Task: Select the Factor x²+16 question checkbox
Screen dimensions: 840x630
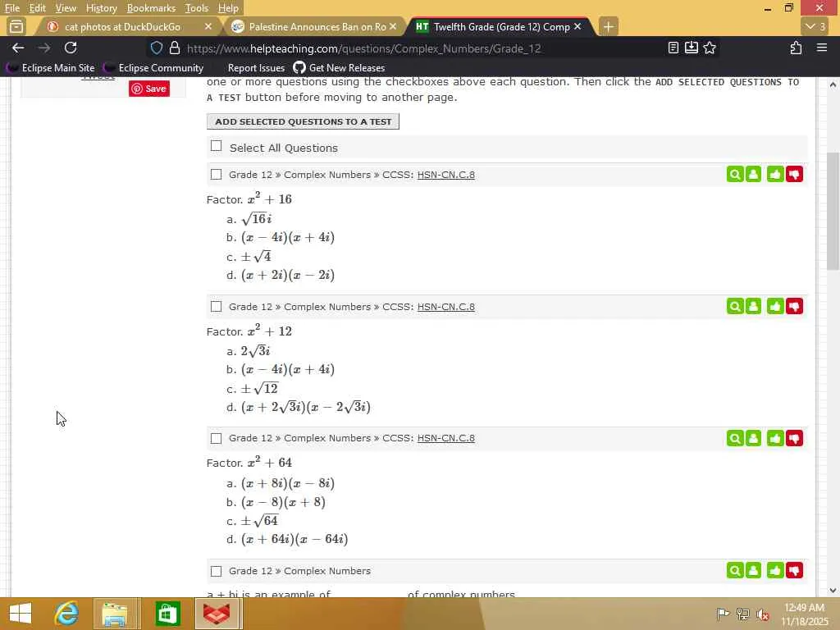Action: pos(216,175)
